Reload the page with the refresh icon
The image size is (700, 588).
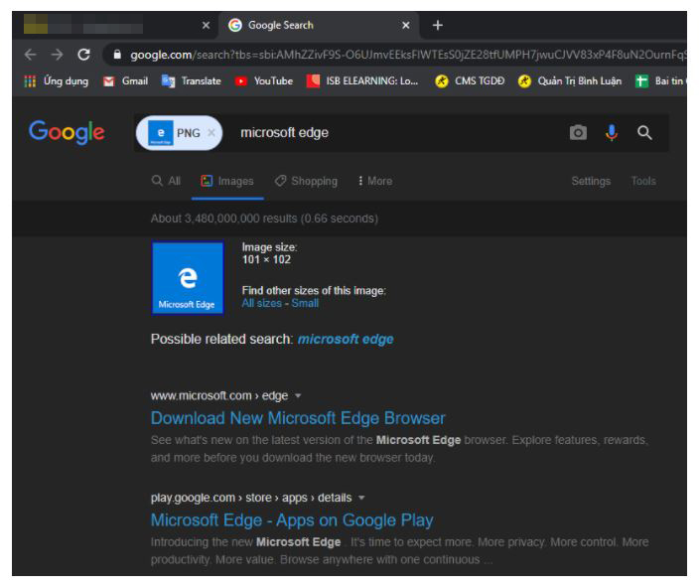[84, 55]
